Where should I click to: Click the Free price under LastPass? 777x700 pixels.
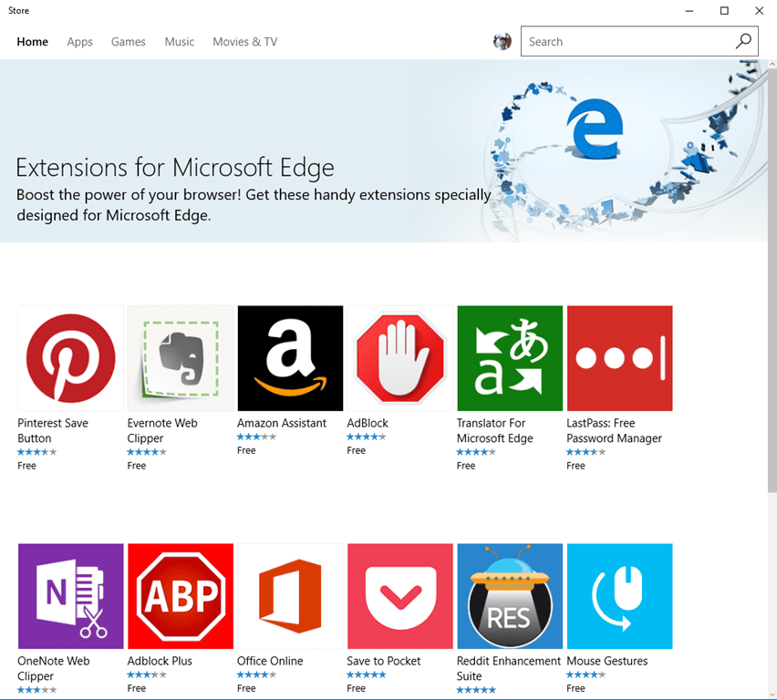coord(575,466)
